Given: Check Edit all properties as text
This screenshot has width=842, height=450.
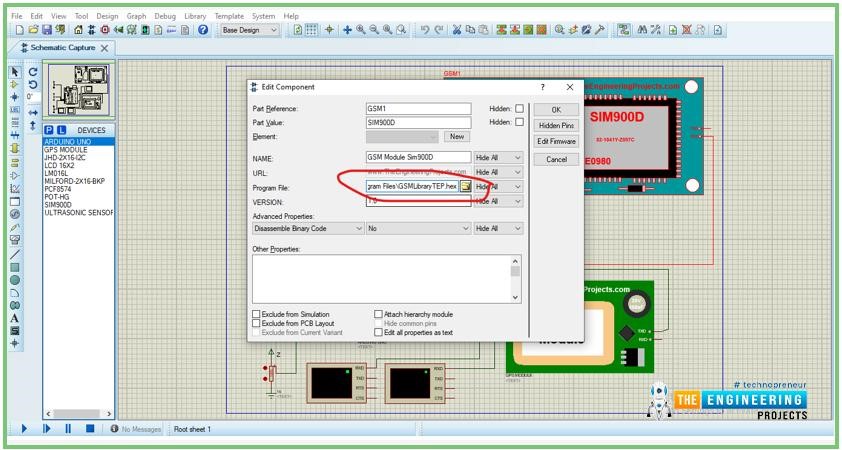Looking at the screenshot, I should (379, 332).
